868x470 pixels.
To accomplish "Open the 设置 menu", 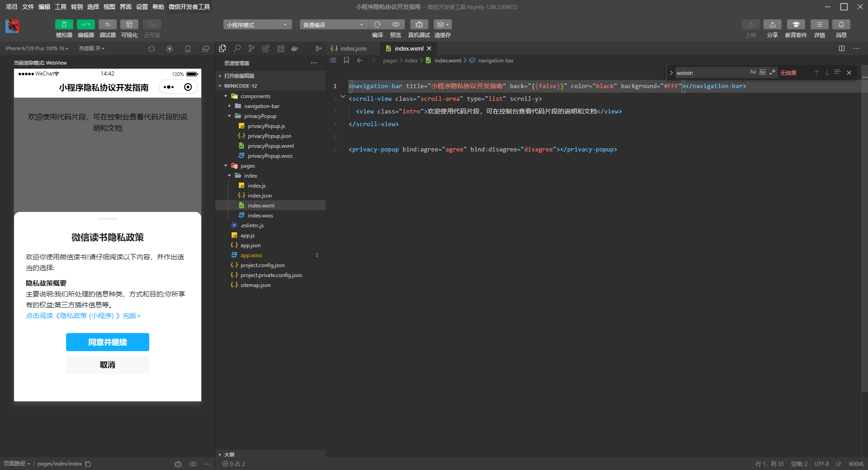I will point(142,7).
